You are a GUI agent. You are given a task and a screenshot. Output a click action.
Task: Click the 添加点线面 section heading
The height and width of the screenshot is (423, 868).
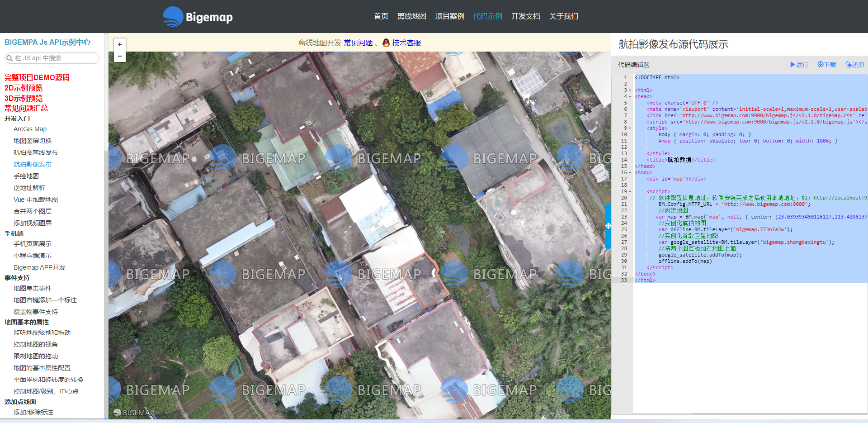coord(20,402)
